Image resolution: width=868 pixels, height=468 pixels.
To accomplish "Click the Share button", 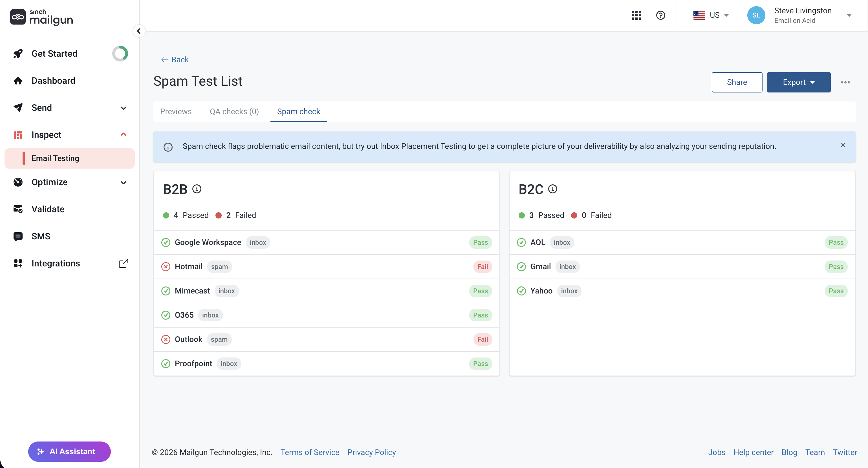I will (737, 82).
